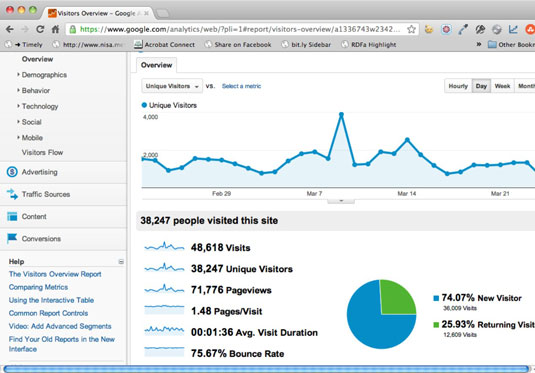This screenshot has height=373, width=535.
Task: Click the green slice of the pie chart
Action: click(x=396, y=298)
